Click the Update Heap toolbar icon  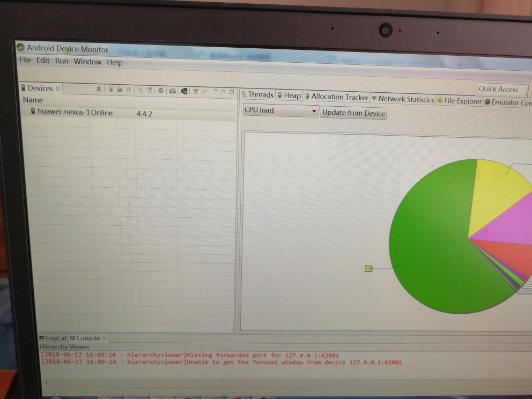pyautogui.click(x=111, y=89)
